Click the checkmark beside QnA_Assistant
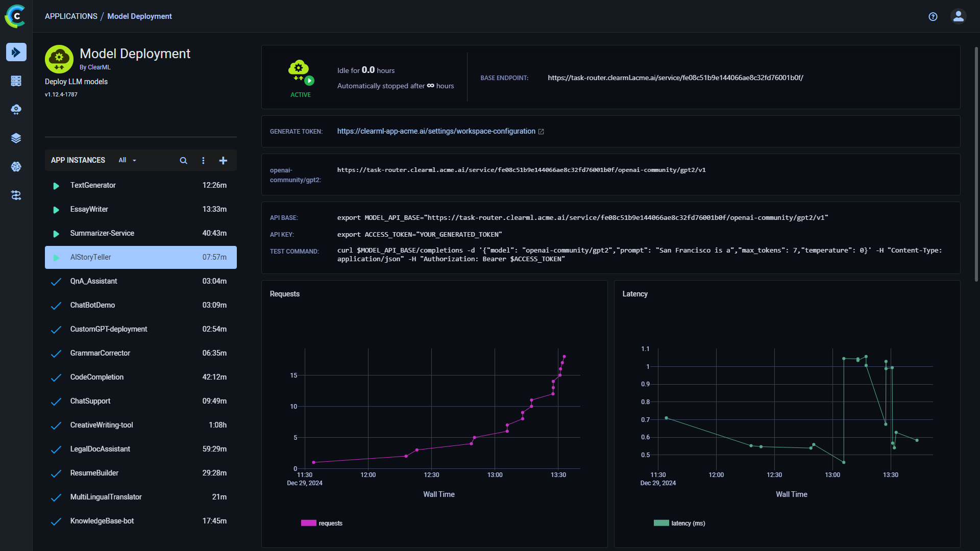The width and height of the screenshot is (980, 551). [x=56, y=282]
